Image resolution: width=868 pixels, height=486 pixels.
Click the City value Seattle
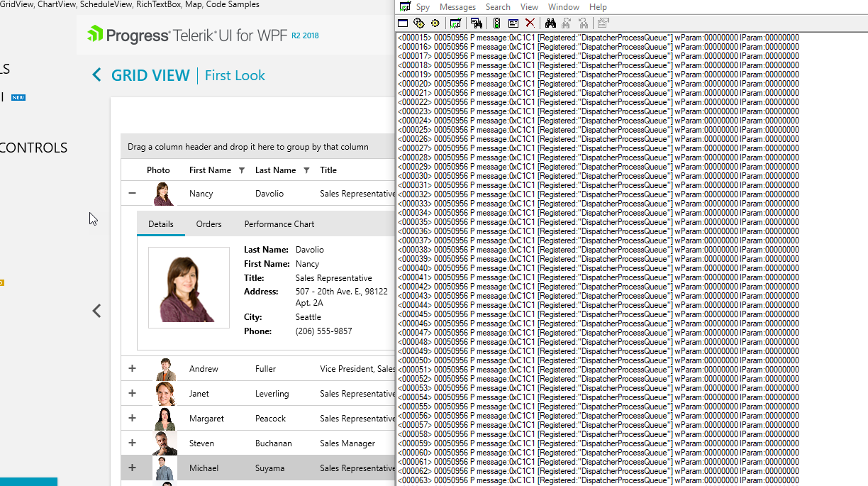tap(308, 317)
